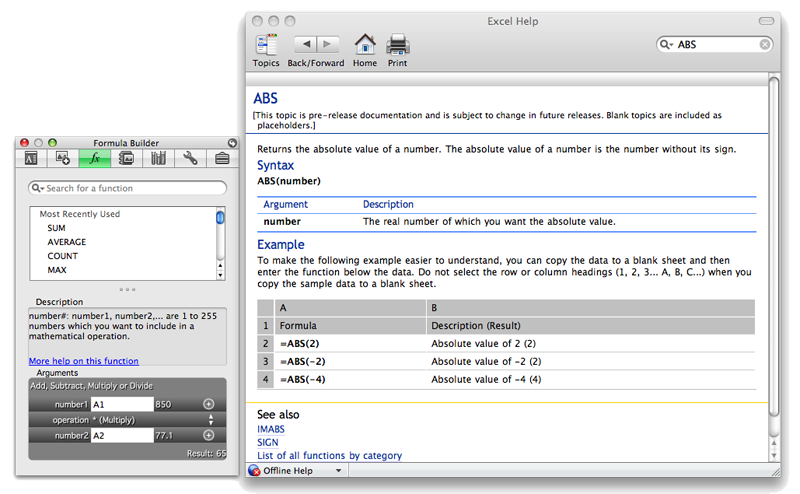This screenshot has width=800, height=494.
Task: Click the Excel Help scroll down arrow
Action: click(774, 455)
